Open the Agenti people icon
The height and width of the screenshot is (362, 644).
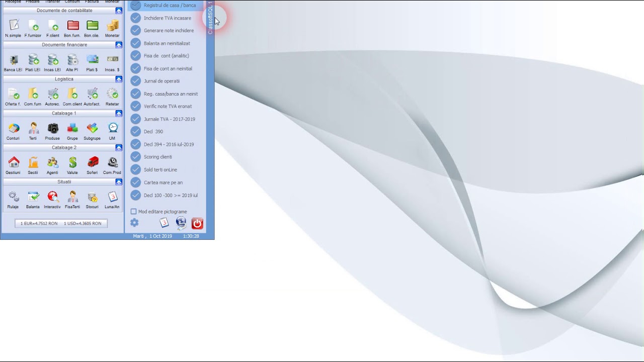click(x=53, y=162)
